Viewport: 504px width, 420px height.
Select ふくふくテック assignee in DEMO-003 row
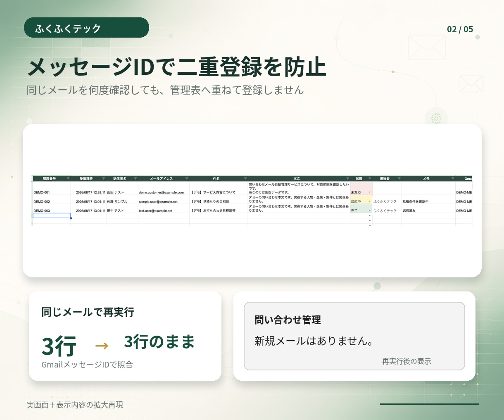[x=387, y=209]
